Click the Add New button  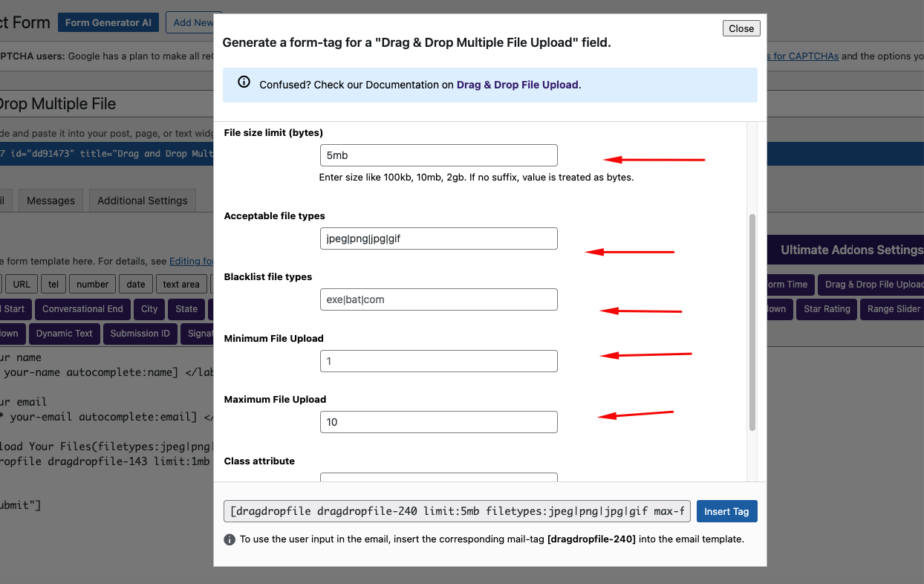coord(194,22)
